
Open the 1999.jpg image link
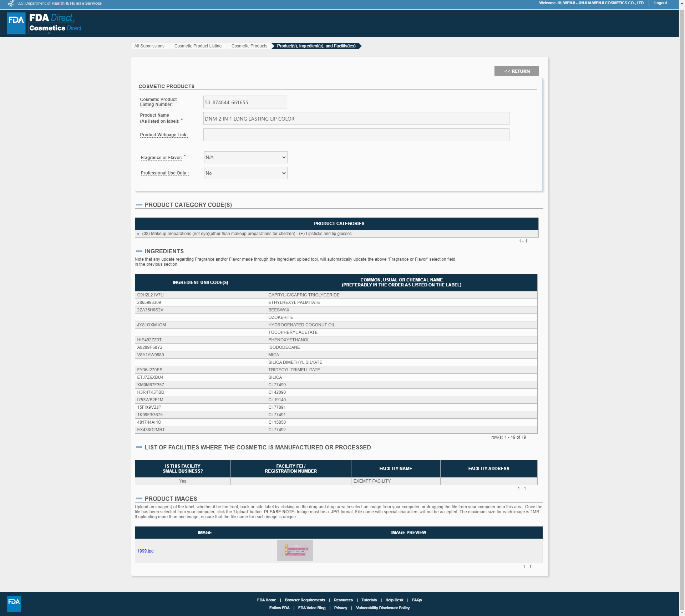coord(145,551)
